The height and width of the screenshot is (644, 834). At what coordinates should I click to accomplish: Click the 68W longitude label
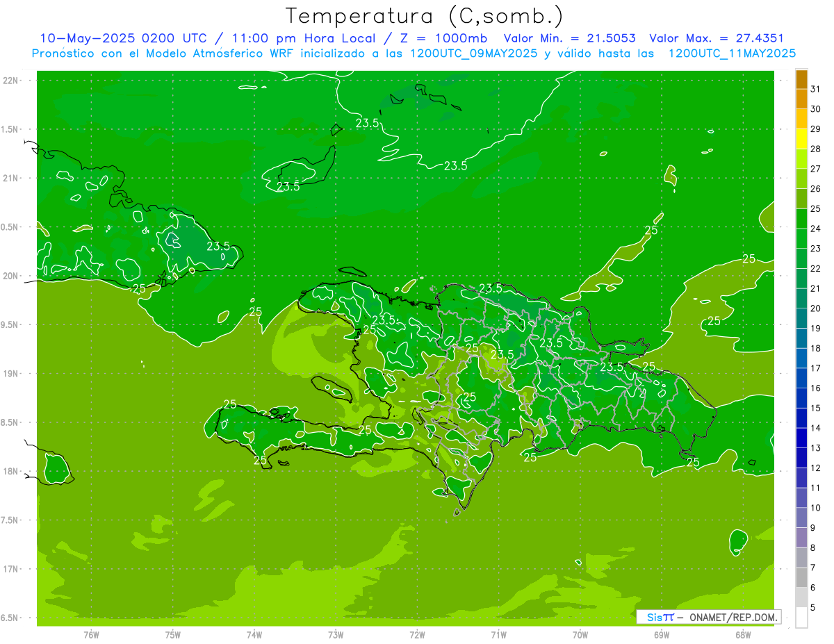743,635
